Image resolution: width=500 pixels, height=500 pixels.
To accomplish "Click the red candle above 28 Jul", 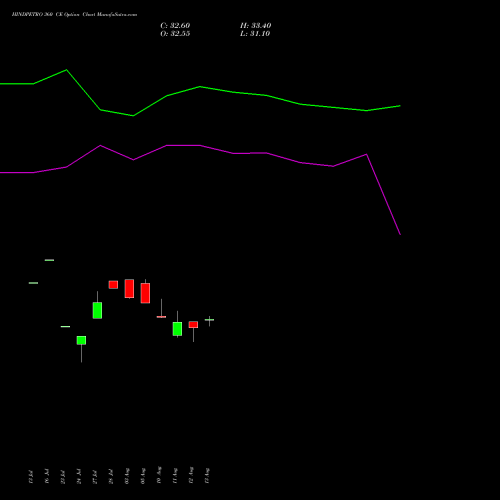I will (x=113, y=285).
